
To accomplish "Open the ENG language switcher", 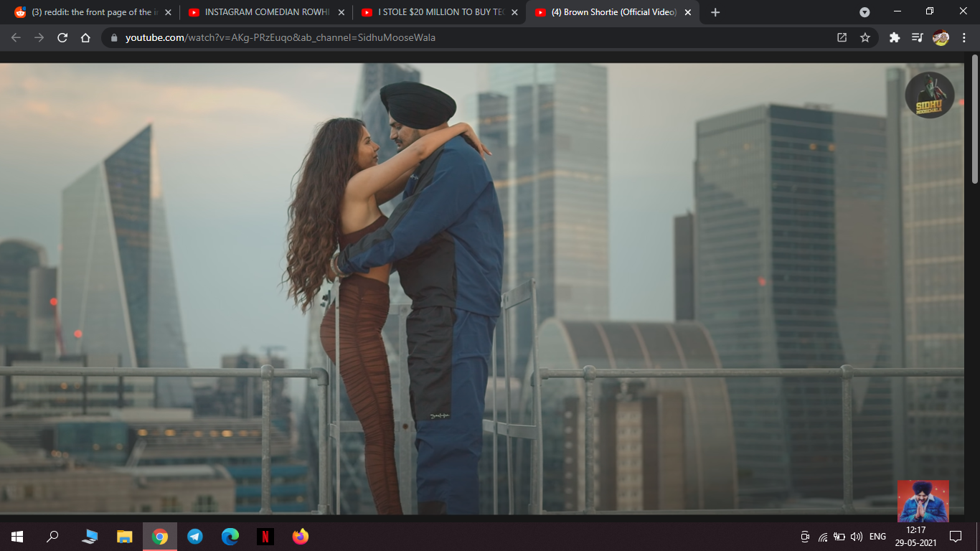I will coord(877,537).
